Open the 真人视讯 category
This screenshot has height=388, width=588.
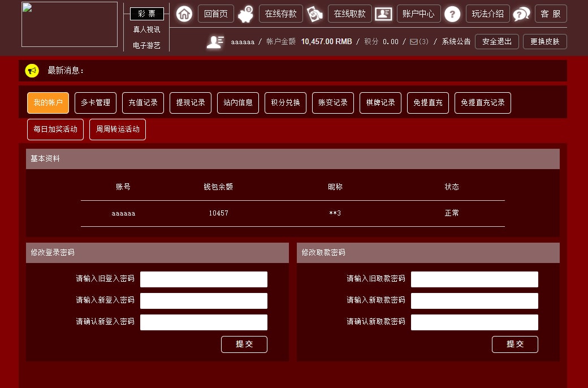pyautogui.click(x=146, y=29)
